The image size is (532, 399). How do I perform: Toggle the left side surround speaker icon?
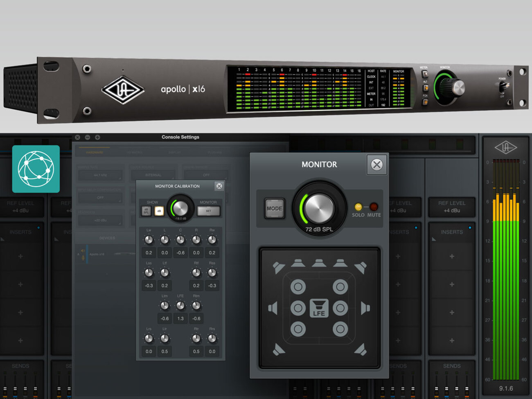(273, 308)
